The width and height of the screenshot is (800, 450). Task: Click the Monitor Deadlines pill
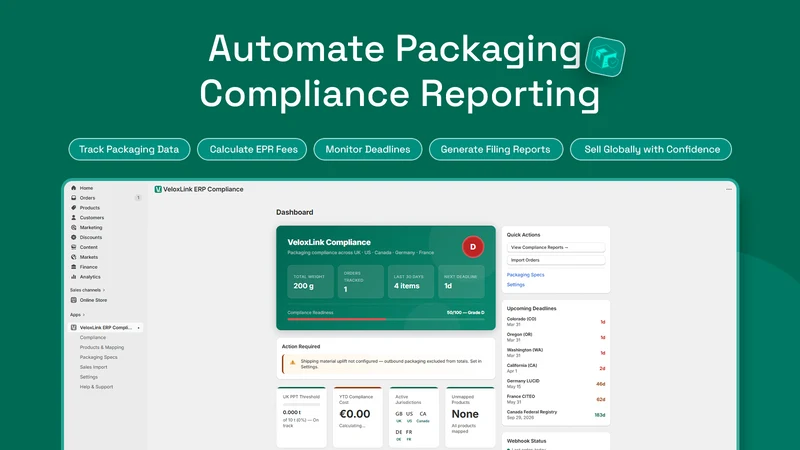(x=368, y=149)
